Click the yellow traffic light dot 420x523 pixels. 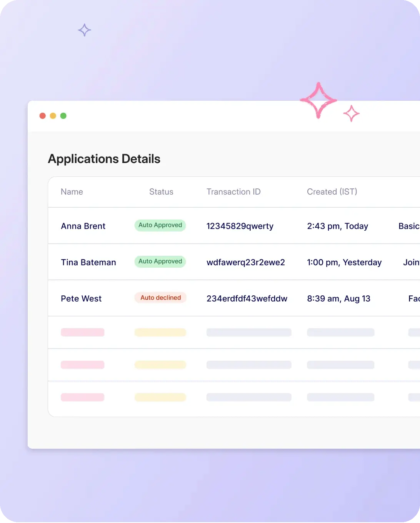pos(53,115)
